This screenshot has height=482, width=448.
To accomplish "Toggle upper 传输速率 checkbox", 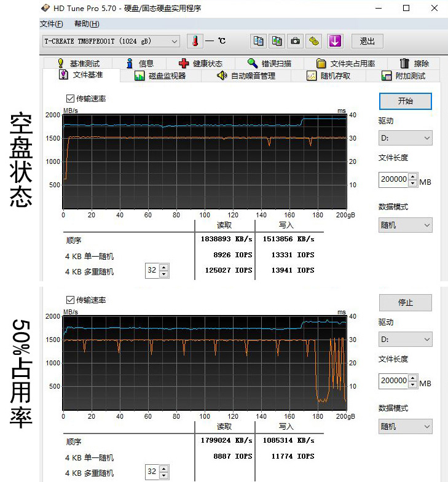I will pos(70,98).
